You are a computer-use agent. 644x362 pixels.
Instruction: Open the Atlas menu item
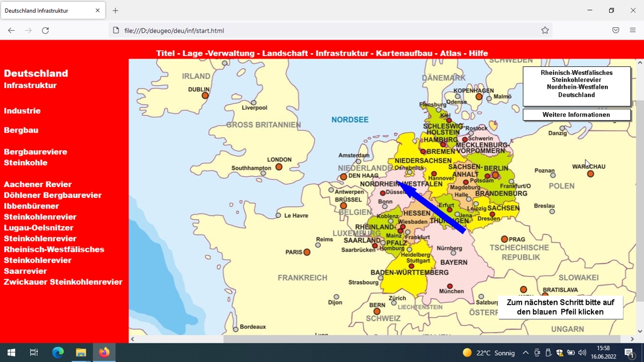(450, 53)
